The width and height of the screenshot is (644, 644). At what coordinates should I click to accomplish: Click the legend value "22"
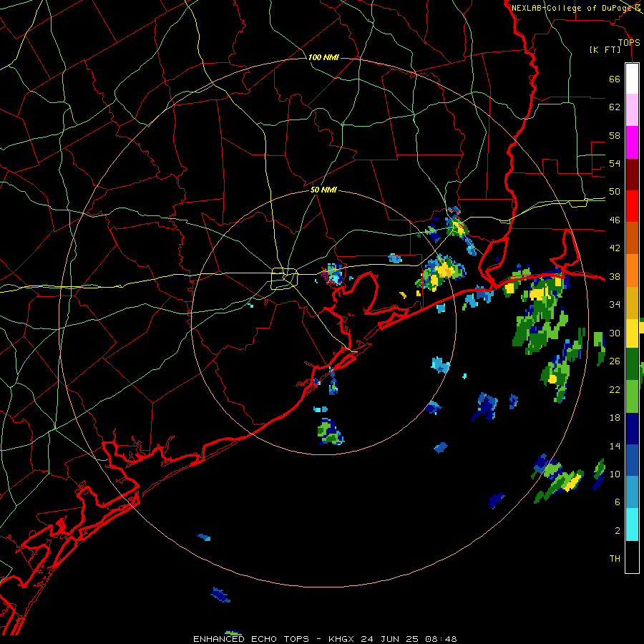615,390
